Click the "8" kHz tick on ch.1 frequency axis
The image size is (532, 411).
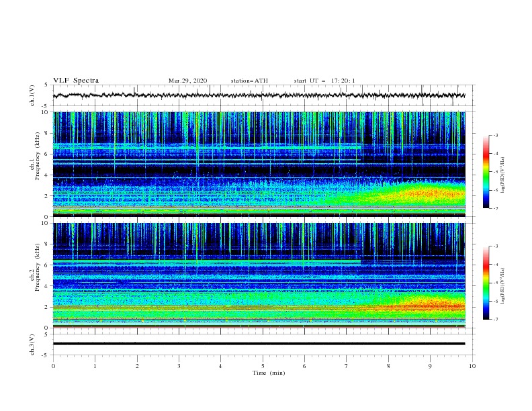point(47,133)
